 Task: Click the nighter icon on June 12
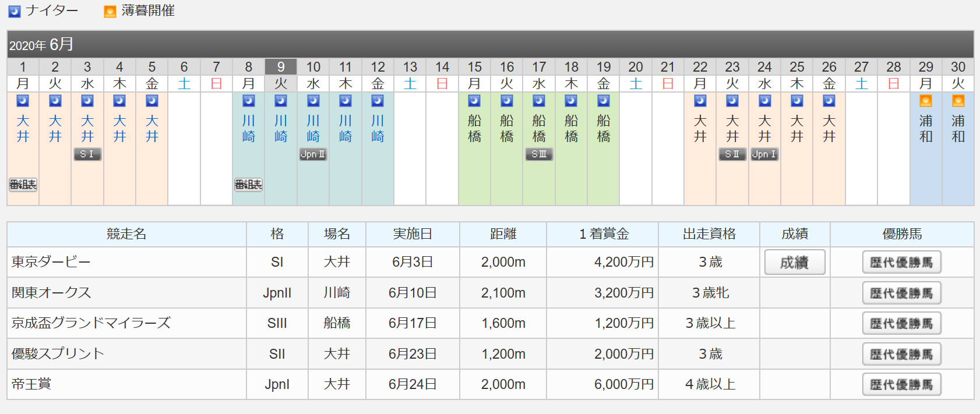tap(378, 101)
